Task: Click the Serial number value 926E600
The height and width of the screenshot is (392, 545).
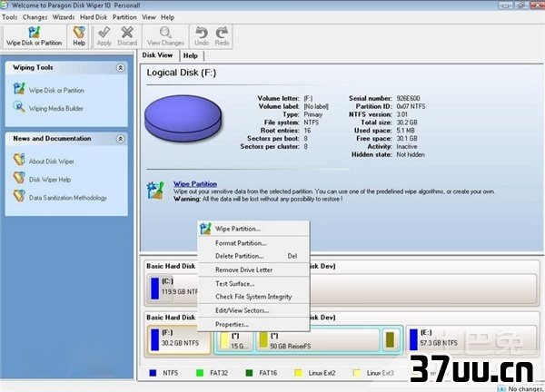Action: pos(408,98)
